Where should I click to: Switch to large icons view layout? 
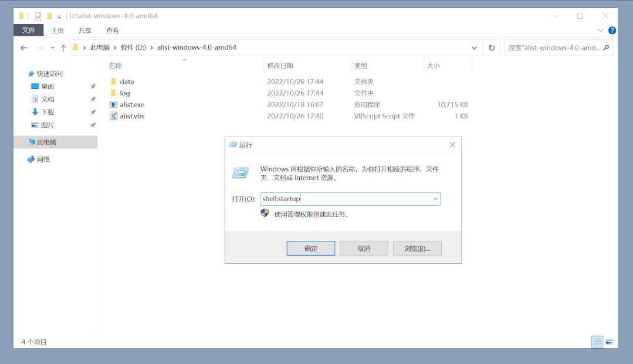[609, 342]
